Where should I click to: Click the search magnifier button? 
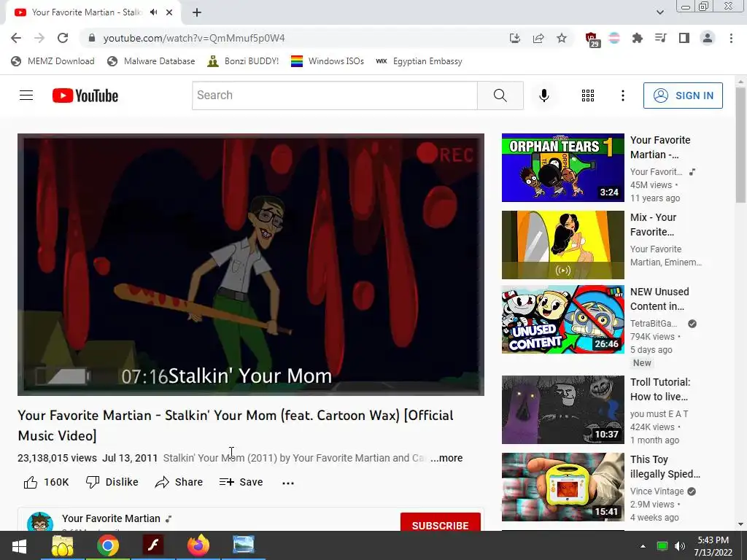point(500,96)
